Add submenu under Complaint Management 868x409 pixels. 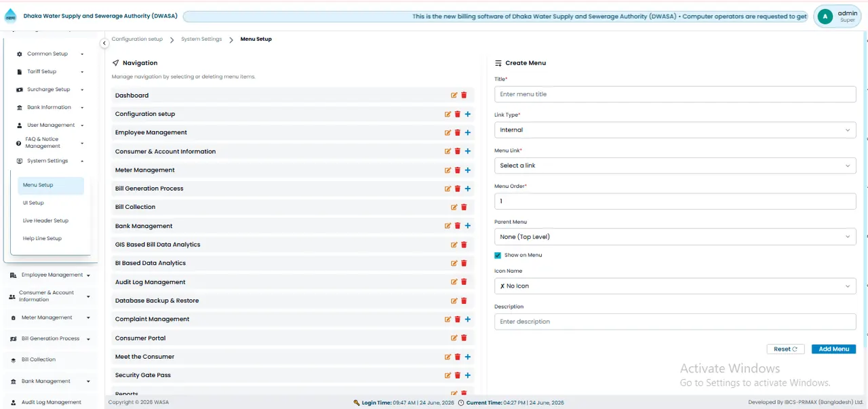[x=468, y=319]
